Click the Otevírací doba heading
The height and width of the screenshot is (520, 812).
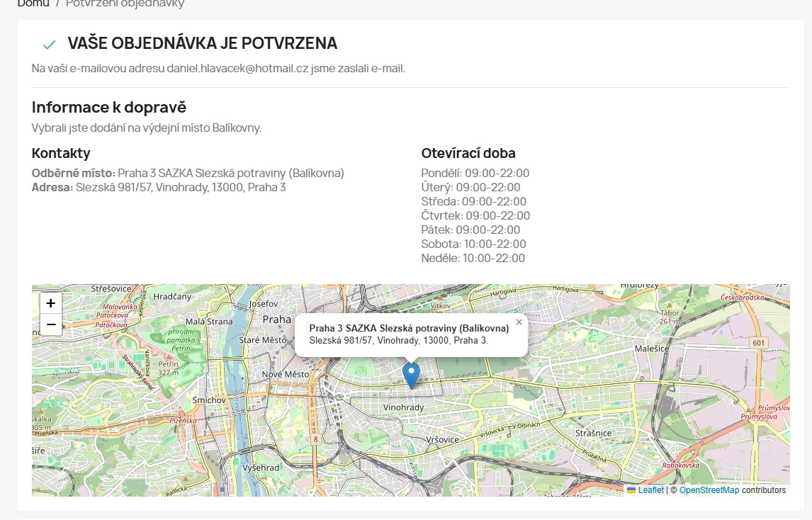[x=468, y=153]
